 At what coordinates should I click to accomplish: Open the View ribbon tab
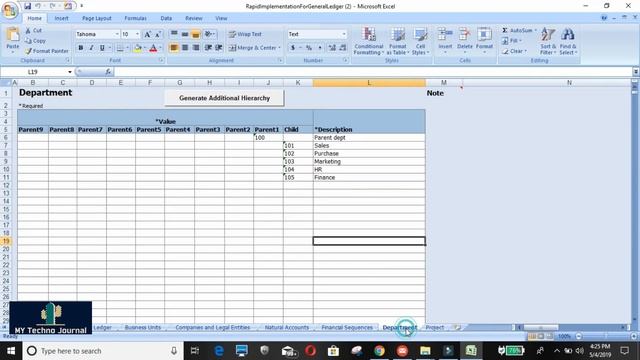point(221,18)
